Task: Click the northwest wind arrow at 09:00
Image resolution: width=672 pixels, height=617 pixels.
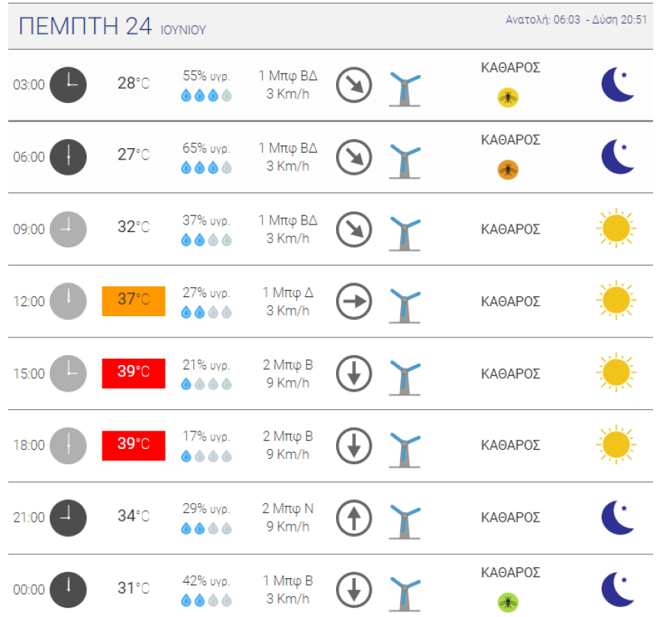Action: 354,229
